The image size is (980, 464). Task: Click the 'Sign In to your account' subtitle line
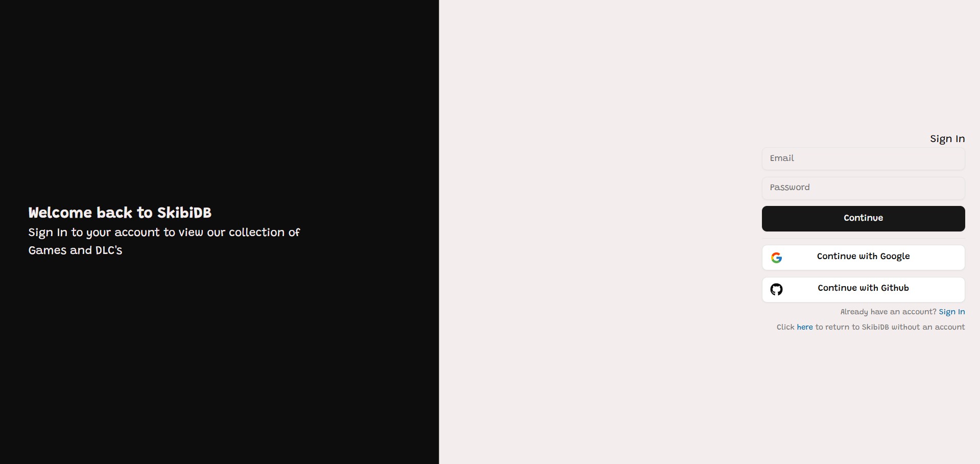pos(164,233)
